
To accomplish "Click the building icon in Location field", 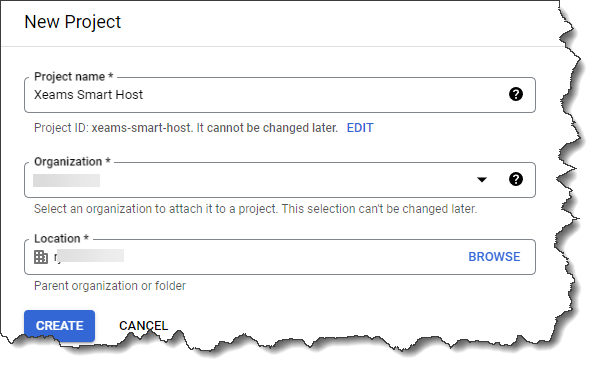I will pyautogui.click(x=41, y=257).
